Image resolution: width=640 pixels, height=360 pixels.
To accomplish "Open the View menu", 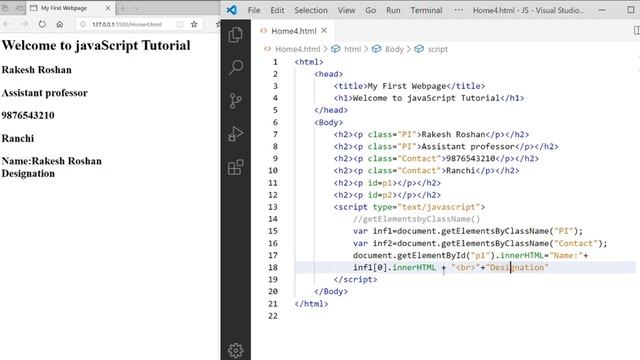I will [x=346, y=10].
